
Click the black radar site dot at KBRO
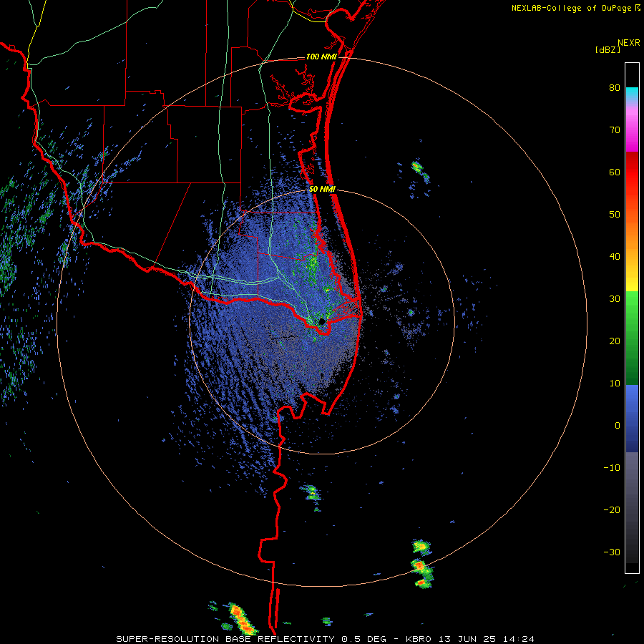pyautogui.click(x=321, y=321)
